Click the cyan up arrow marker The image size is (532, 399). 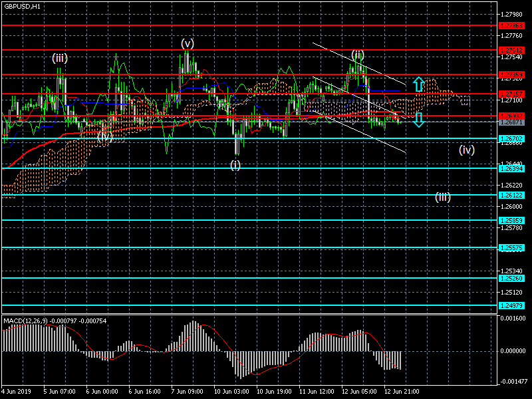(x=418, y=84)
